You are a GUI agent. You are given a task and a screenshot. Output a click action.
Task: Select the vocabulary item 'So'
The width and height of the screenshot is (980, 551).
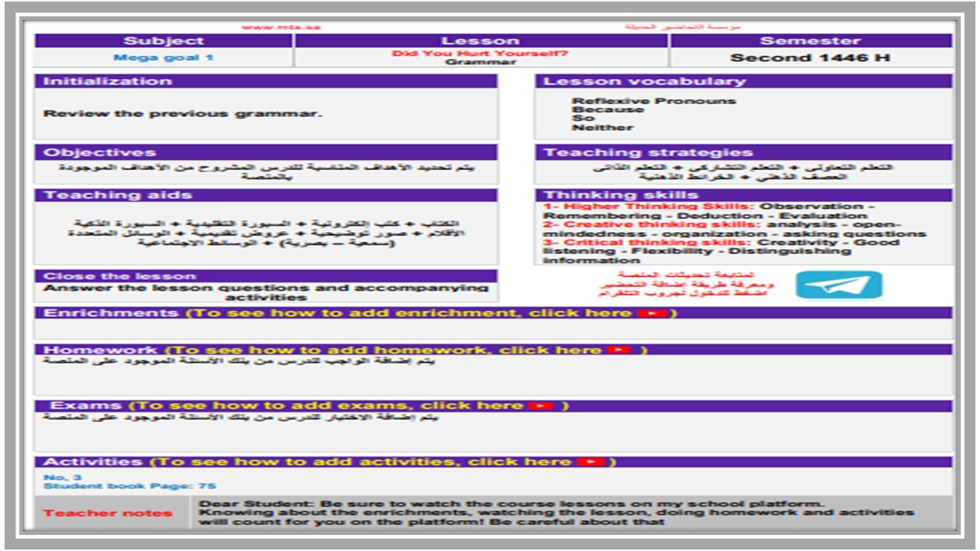click(583, 119)
